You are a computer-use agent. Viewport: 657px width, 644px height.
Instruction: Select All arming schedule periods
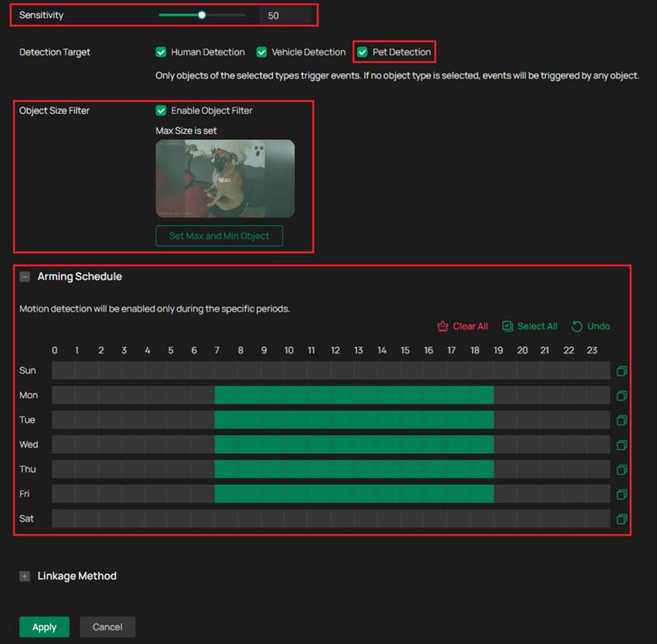click(x=530, y=326)
